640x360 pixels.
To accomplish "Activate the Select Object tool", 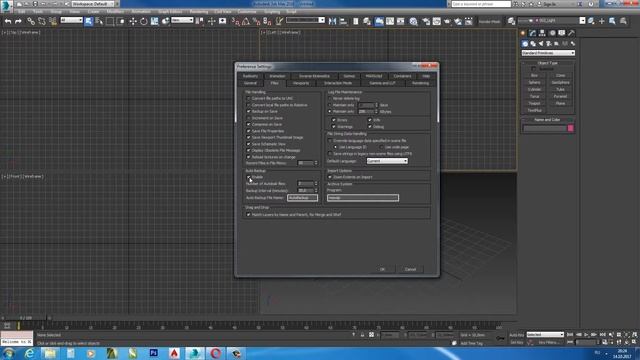I will [89, 21].
